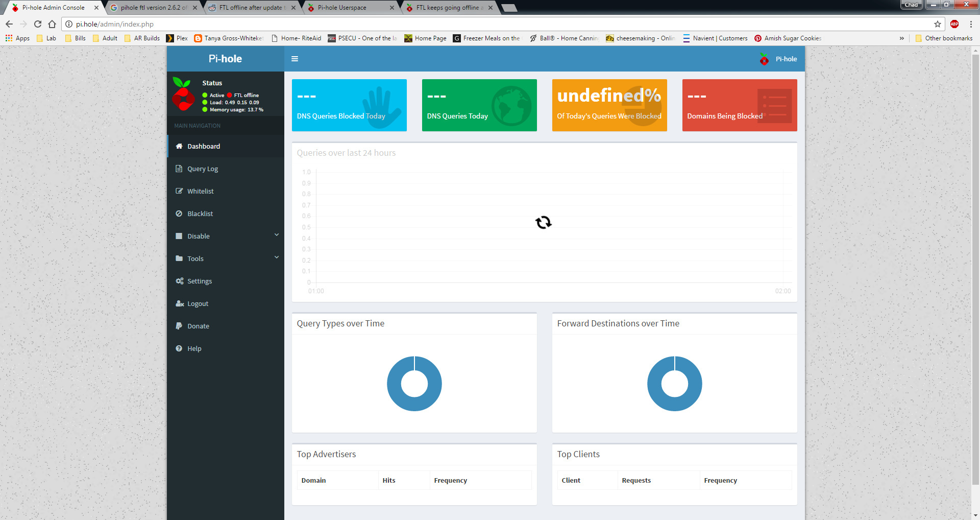Open the Help question mark icon
This screenshot has width=980, height=520.
click(x=179, y=348)
